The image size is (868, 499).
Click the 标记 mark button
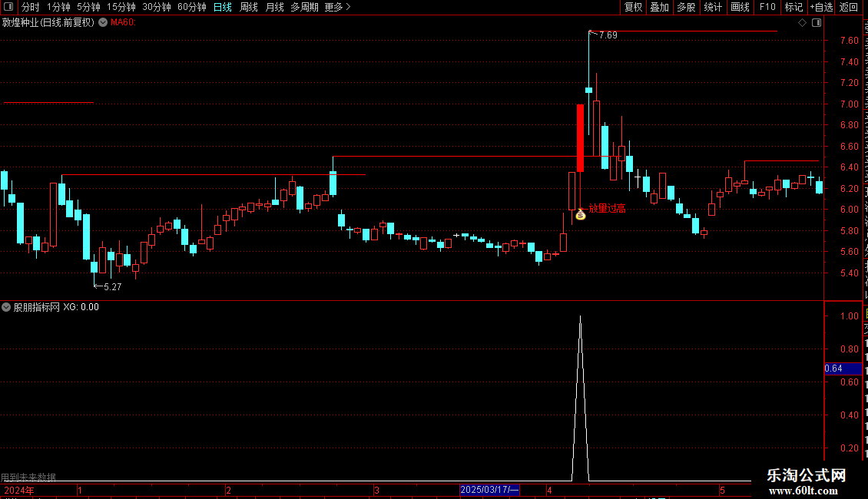(x=793, y=7)
